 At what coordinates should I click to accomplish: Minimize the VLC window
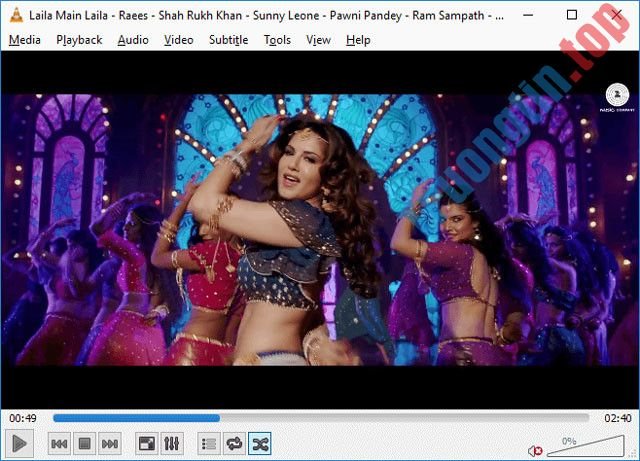click(x=528, y=15)
